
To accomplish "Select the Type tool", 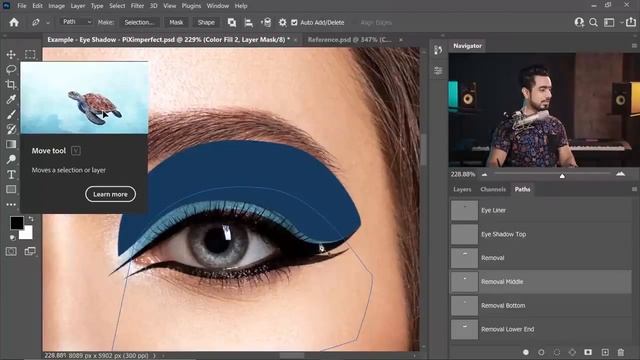I will click(11, 174).
